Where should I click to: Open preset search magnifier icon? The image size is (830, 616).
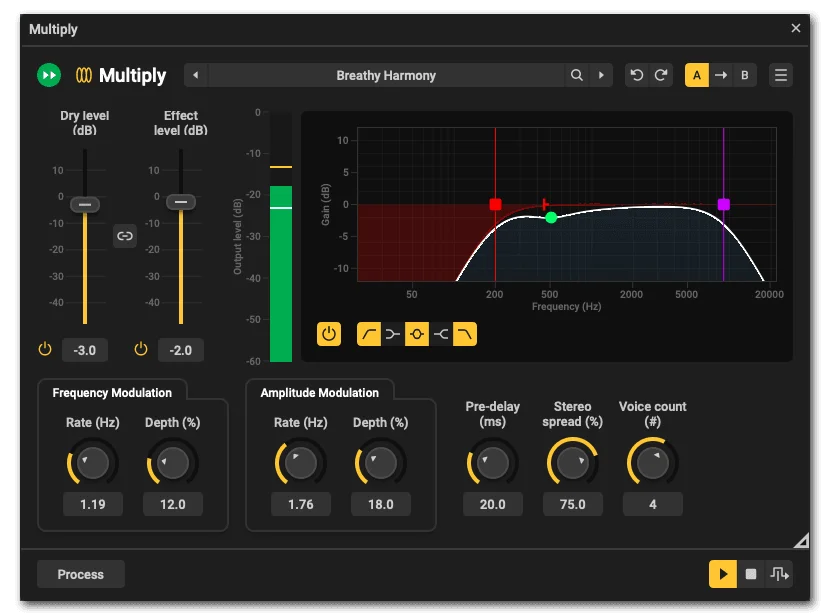576,75
